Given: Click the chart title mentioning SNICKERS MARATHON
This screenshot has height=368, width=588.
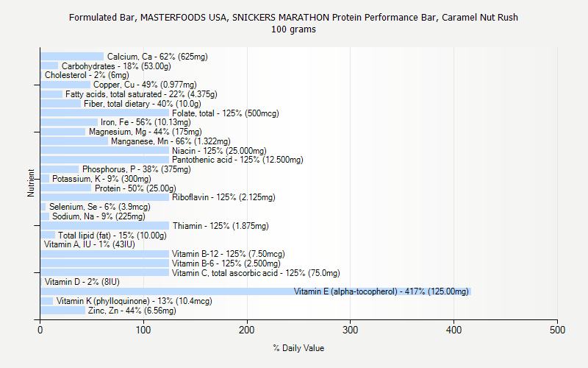Looking at the screenshot, I should 293,17.
